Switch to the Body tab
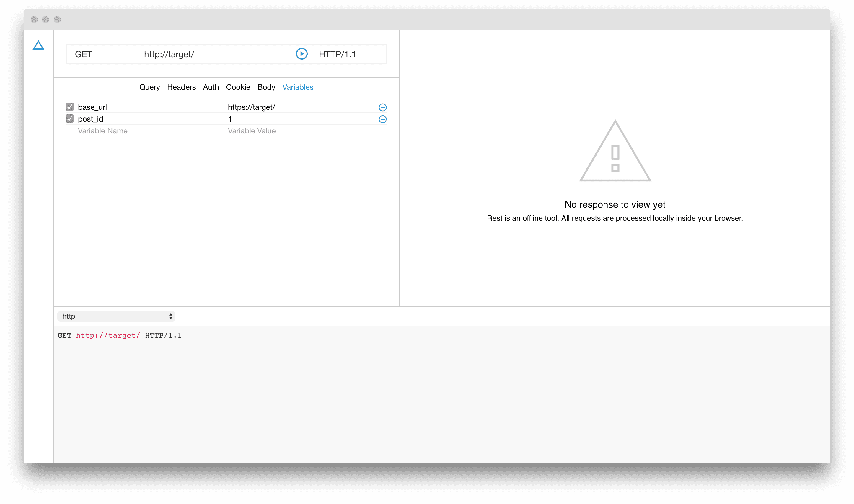854x504 pixels. tap(266, 87)
